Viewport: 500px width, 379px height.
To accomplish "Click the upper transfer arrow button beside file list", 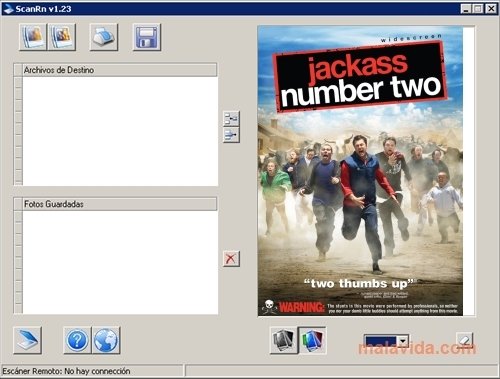I will [x=231, y=119].
